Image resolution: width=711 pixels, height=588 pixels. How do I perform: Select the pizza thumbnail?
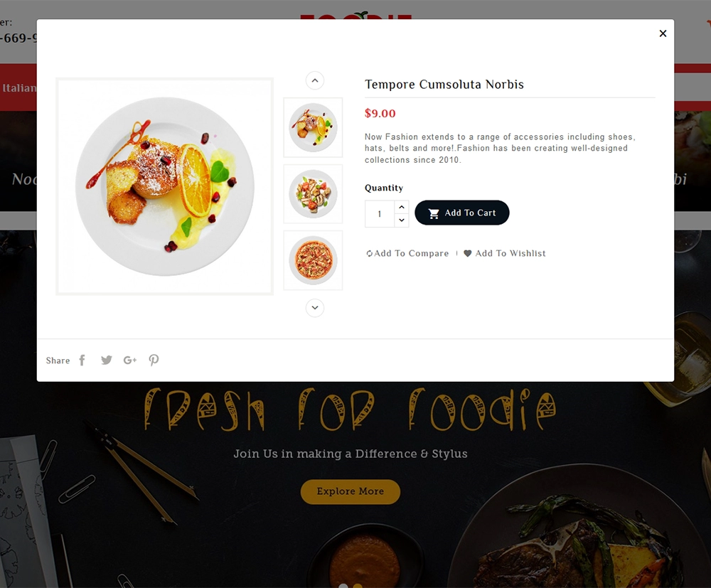tap(313, 260)
